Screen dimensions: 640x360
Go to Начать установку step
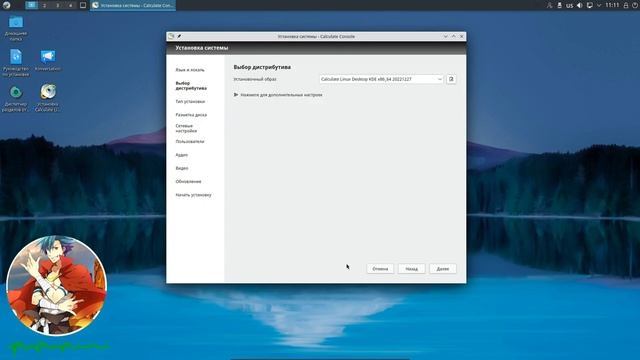tap(193, 195)
